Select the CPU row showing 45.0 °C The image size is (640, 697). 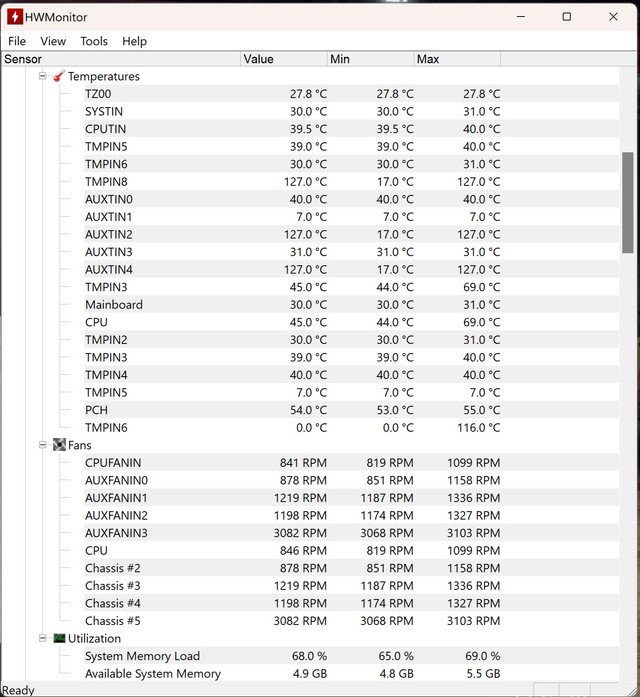coord(351,322)
